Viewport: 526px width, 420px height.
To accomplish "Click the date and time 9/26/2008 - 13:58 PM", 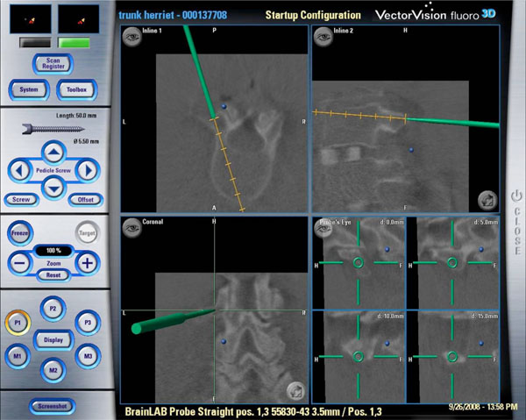I will coord(483,407).
